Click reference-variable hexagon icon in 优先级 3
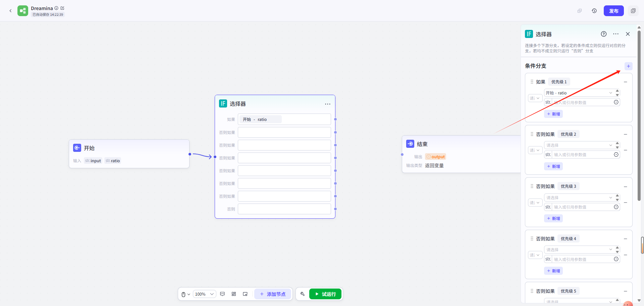The width and height of the screenshot is (644, 306). (x=616, y=207)
